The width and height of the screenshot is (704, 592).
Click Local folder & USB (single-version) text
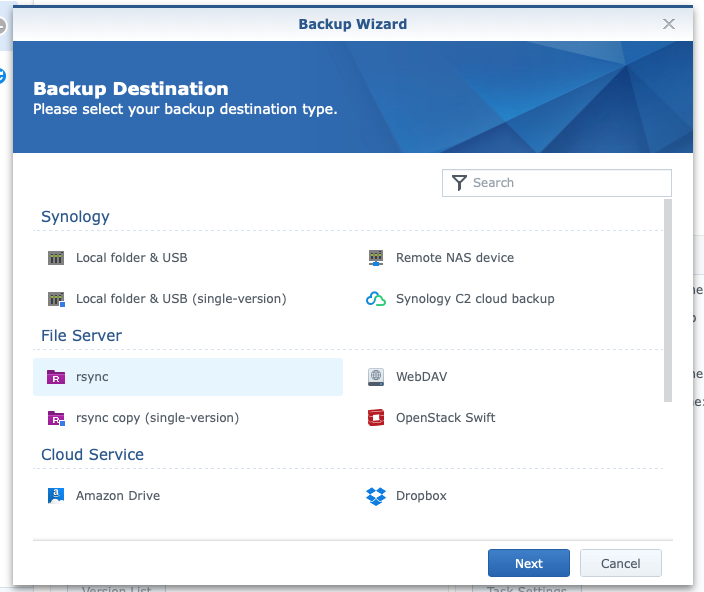[181, 299]
